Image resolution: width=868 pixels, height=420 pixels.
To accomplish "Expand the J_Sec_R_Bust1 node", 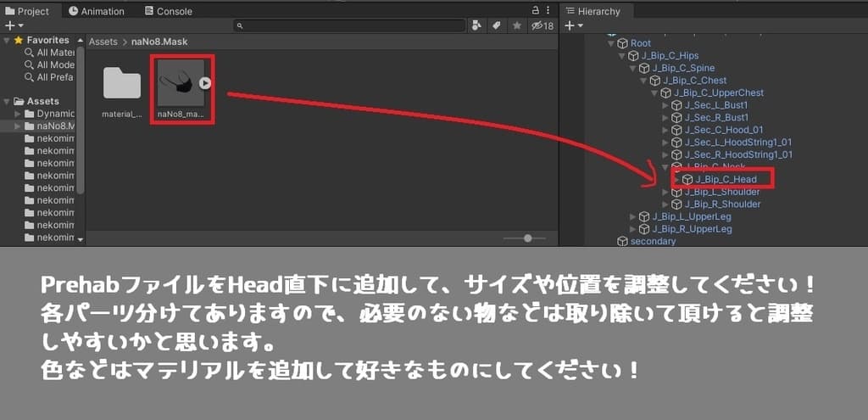I will pos(665,117).
